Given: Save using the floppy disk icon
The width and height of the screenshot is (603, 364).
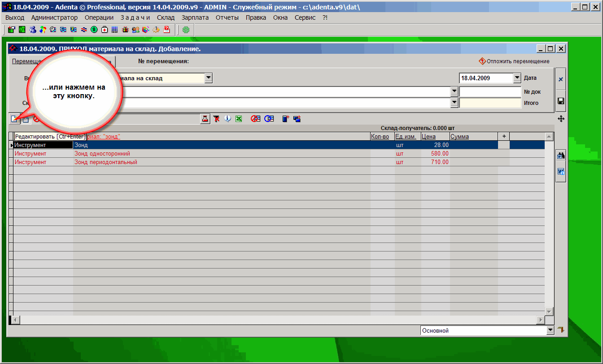Looking at the screenshot, I should [x=561, y=101].
